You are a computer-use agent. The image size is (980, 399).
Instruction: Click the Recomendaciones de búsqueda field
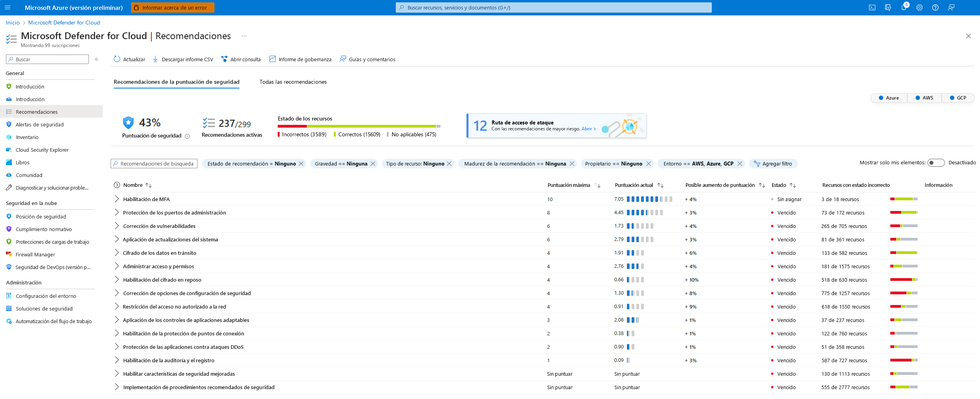(154, 164)
